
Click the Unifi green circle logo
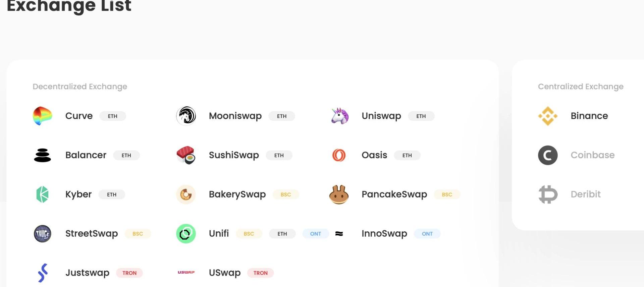click(x=186, y=234)
